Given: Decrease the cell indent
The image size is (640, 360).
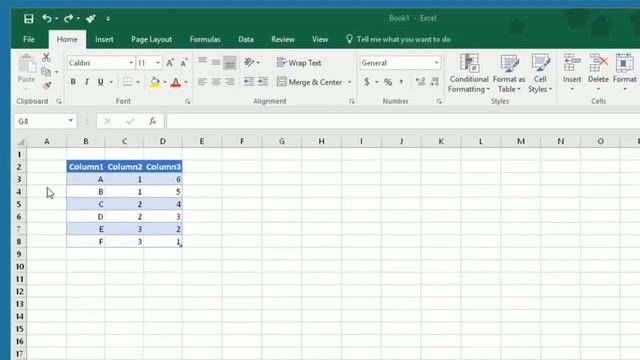Looking at the screenshot, I should pyautogui.click(x=249, y=82).
